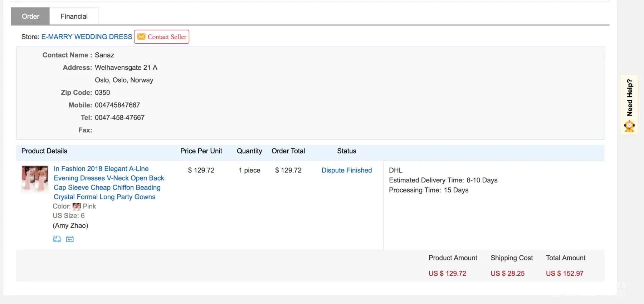Select the Order tab
Viewport: 644px width, 304px height.
pos(30,16)
